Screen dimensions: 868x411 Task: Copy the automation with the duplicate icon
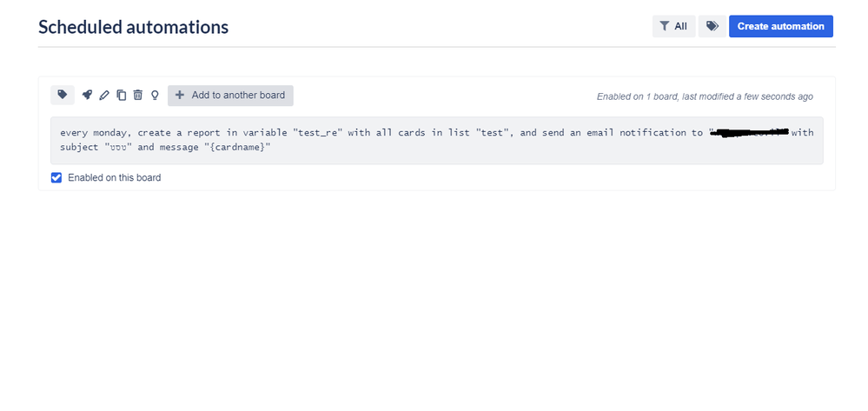tap(122, 96)
